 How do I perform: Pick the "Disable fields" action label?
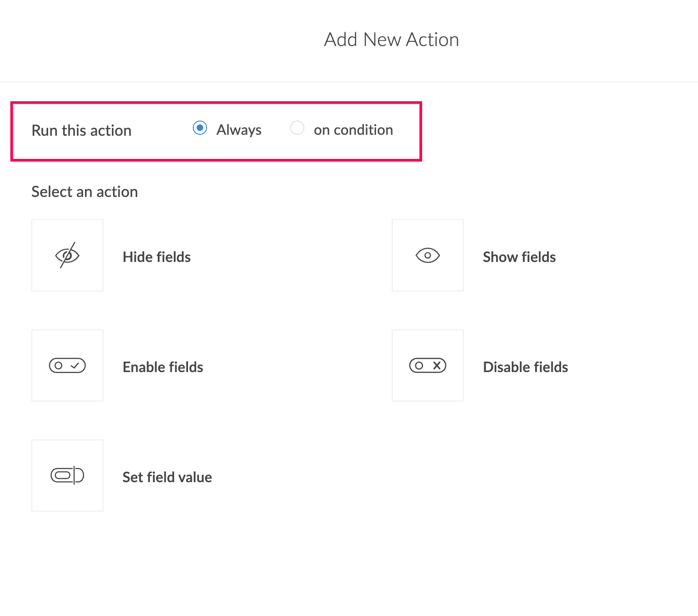[526, 367]
